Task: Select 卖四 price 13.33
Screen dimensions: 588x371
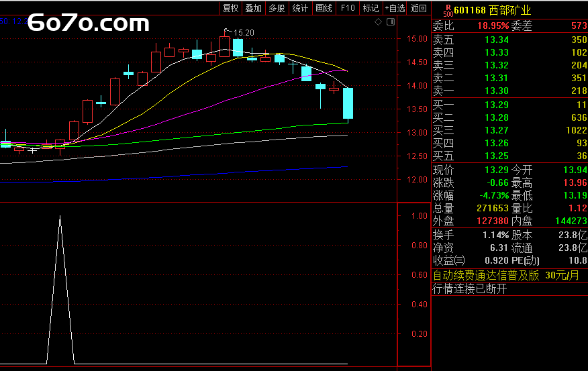Action: [x=497, y=52]
